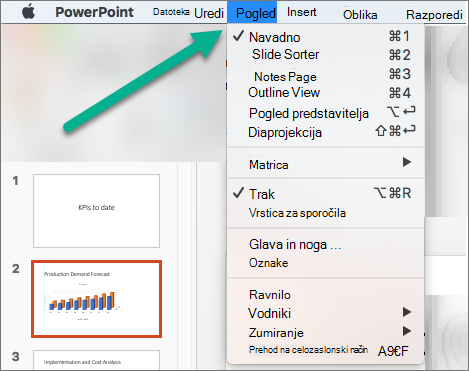Open the Apple menu
Image resolution: width=469 pixels, height=371 pixels.
click(29, 12)
